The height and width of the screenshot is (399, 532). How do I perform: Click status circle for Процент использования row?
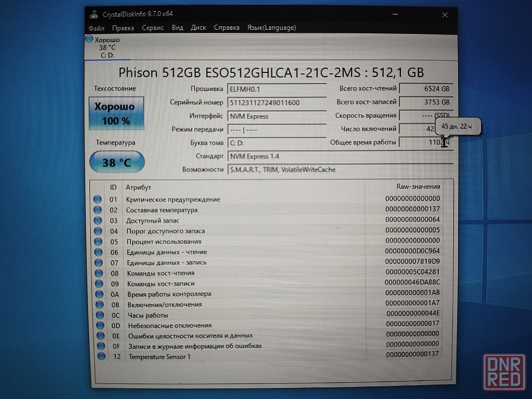click(x=98, y=242)
